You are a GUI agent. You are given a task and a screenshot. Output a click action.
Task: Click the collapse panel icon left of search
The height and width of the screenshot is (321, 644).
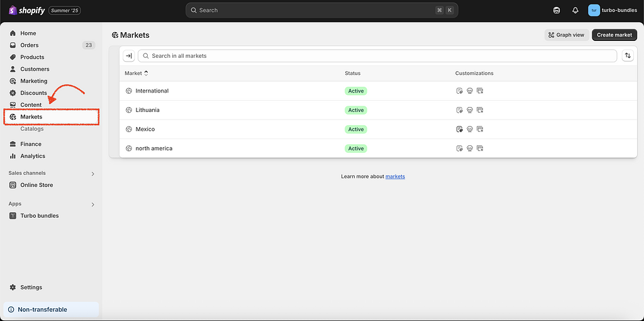128,56
